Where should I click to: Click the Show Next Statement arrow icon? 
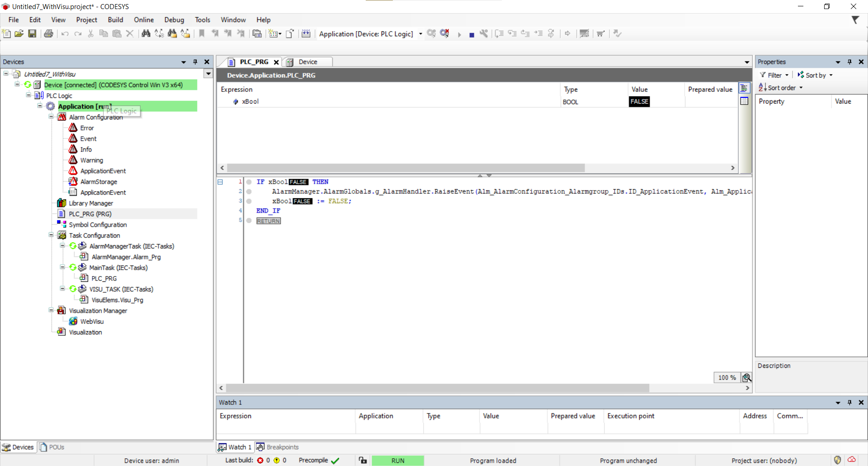coord(567,33)
